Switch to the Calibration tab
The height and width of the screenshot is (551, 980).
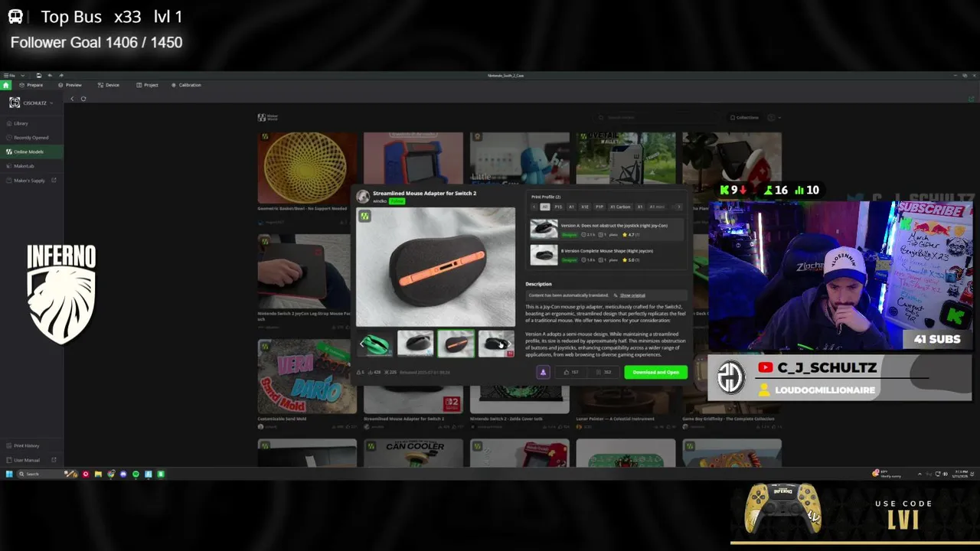(x=186, y=85)
